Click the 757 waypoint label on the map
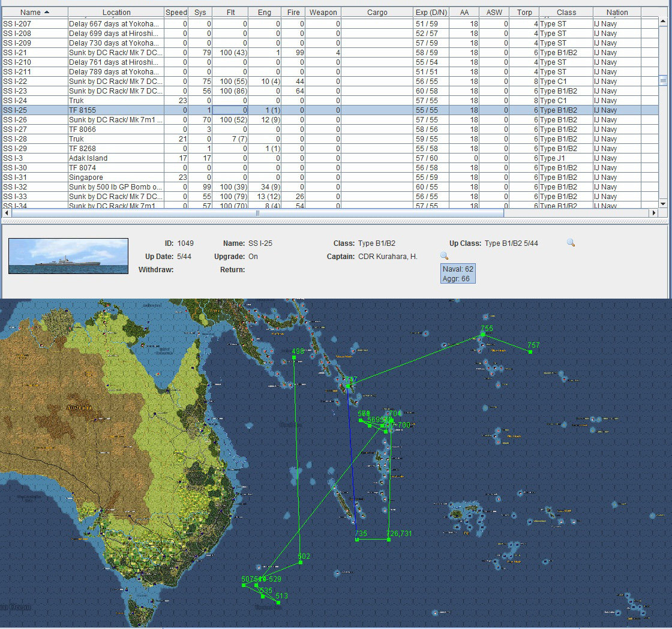This screenshot has height=629, width=672. [x=533, y=345]
